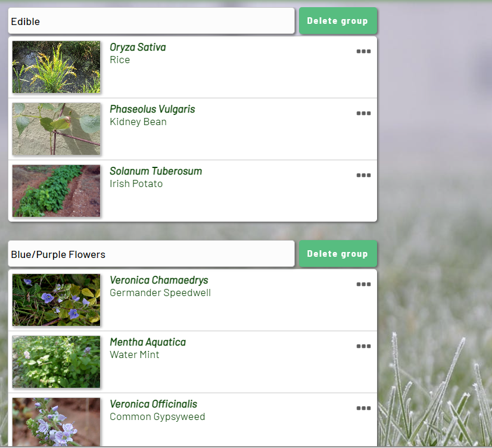Open options menu for Phaseolus Vulgaris

click(x=363, y=113)
